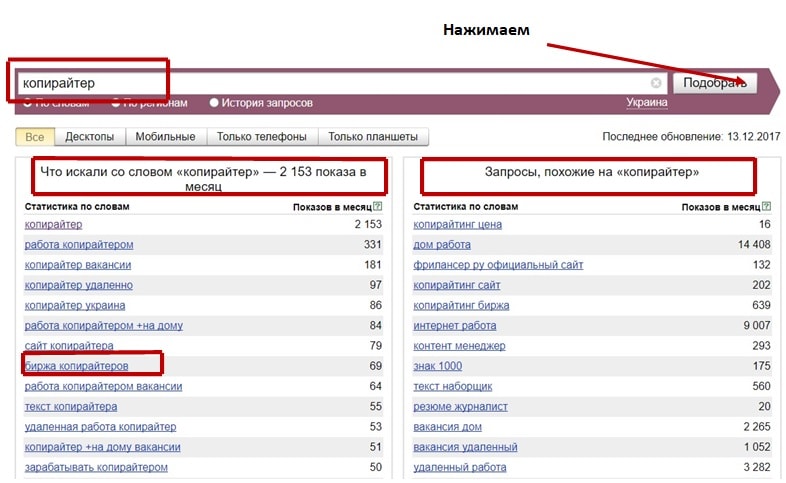This screenshot has width=786, height=483.
Task: Click the right 'Статистика по словам' column header
Action: pos(466,206)
